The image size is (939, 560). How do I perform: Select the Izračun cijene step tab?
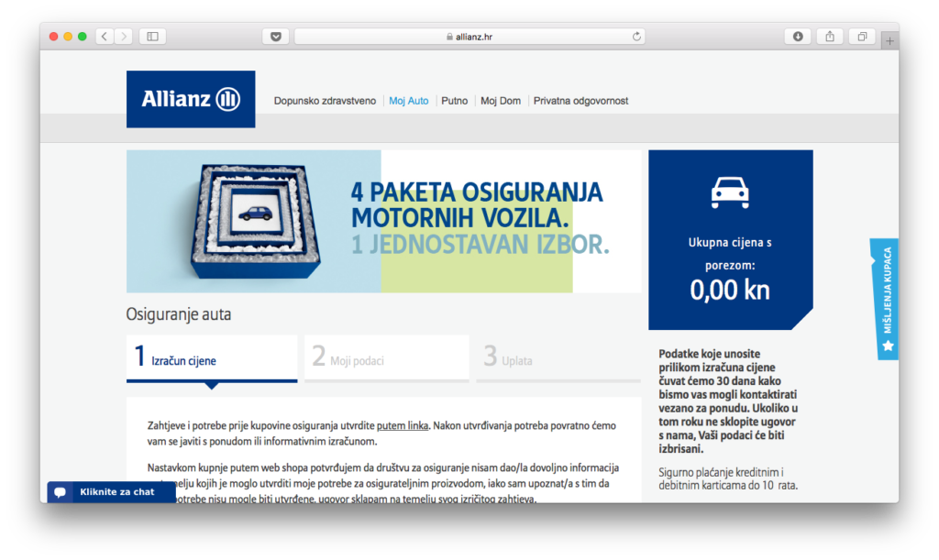[212, 358]
